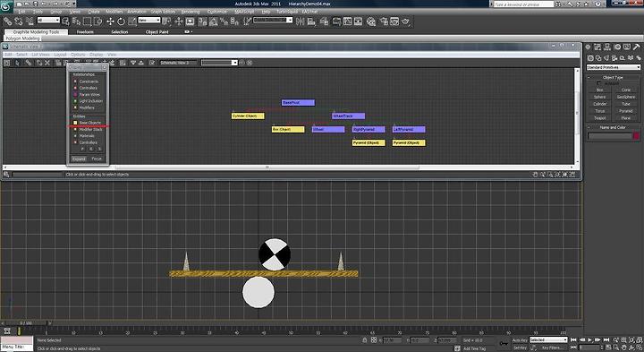Switch to the Object Paint ribbon tab

tap(157, 31)
